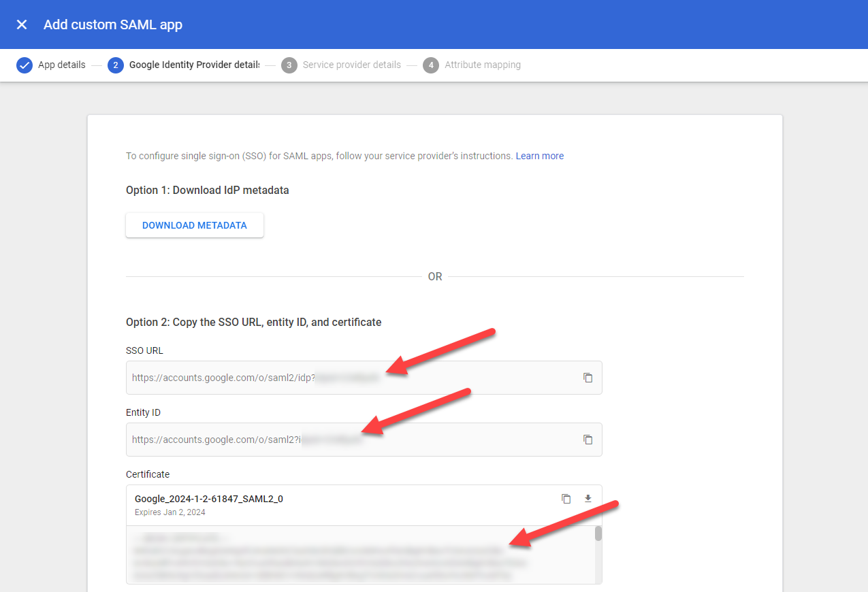
Task: Copy the Entity ID value
Action: pyautogui.click(x=588, y=440)
